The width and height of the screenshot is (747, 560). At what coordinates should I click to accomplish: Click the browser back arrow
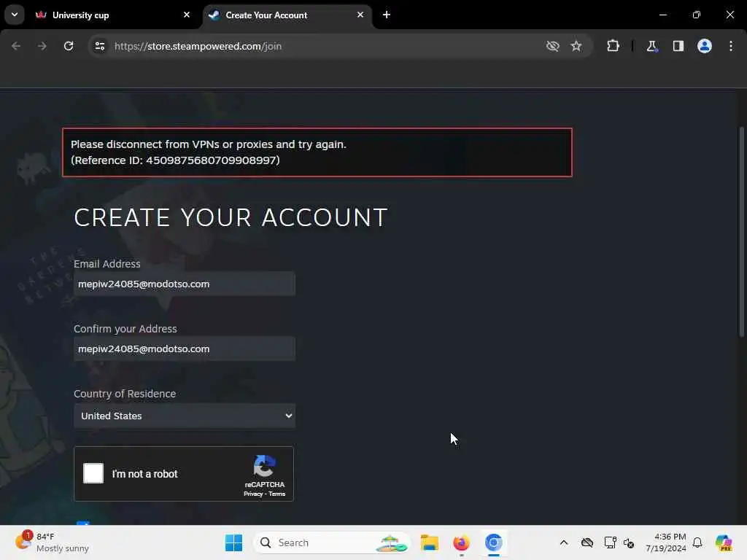(16, 46)
